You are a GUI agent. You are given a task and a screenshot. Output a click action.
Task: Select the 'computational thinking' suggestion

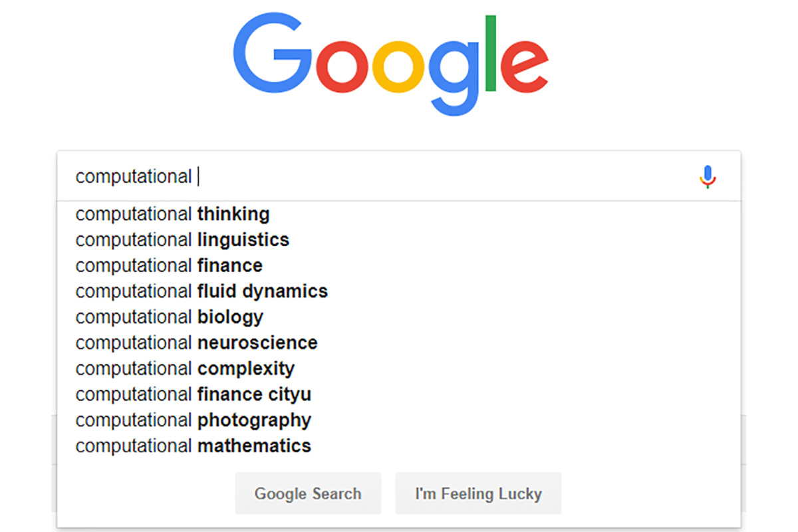[x=399, y=214]
